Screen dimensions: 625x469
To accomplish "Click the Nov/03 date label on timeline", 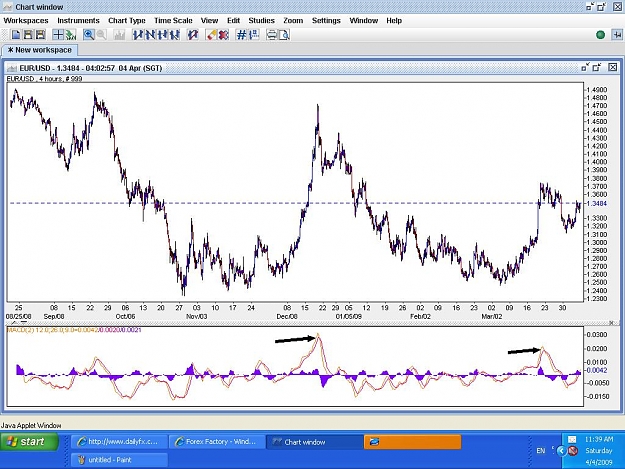I will point(197,316).
